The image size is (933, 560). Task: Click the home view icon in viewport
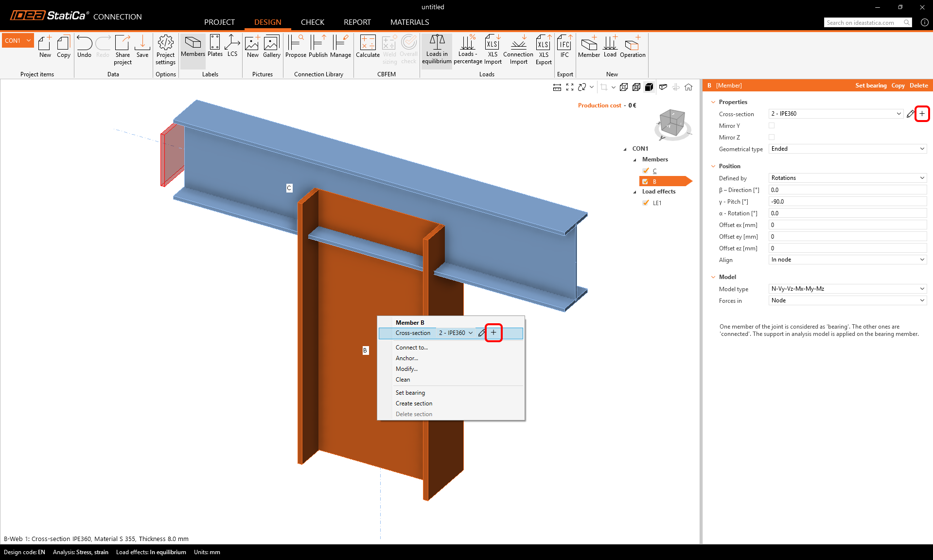click(x=688, y=87)
